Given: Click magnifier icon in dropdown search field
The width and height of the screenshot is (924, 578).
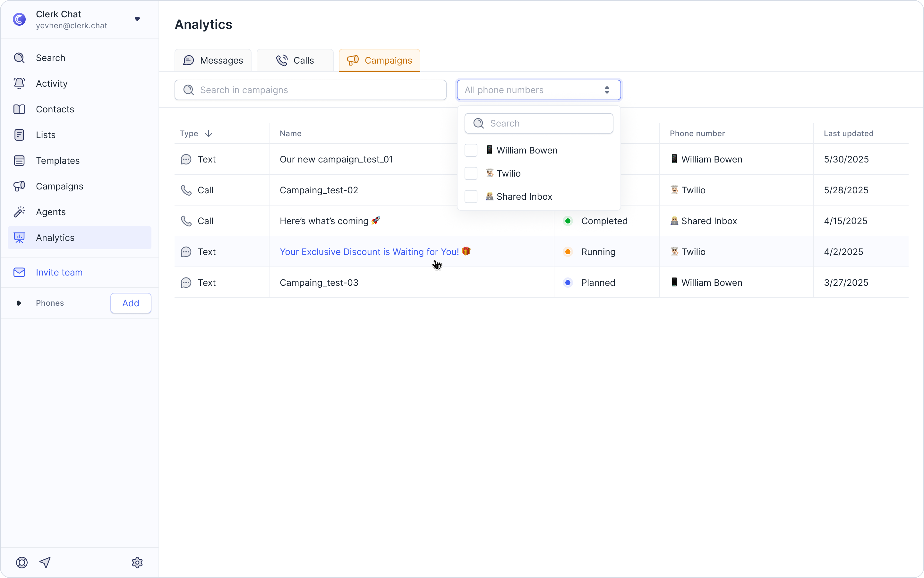Looking at the screenshot, I should click(478, 123).
